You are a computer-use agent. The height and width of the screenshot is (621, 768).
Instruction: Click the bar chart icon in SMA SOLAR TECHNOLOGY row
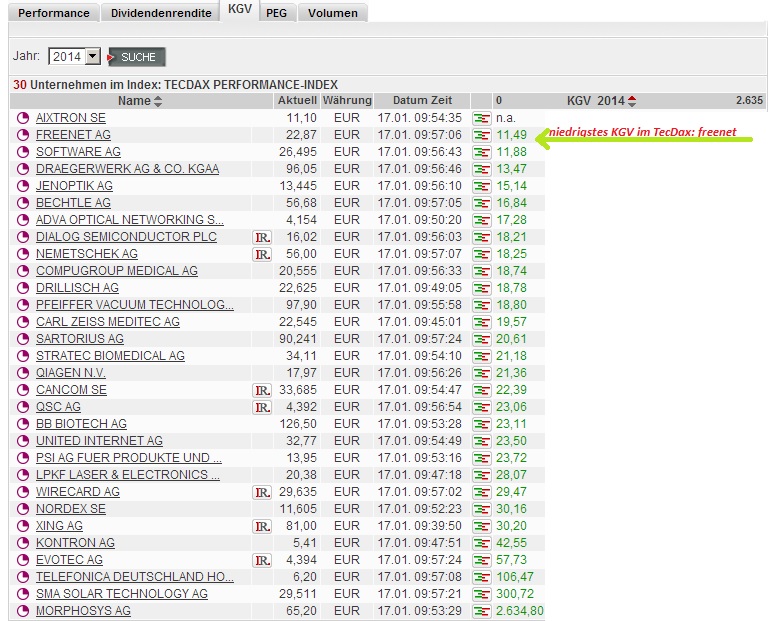481,594
